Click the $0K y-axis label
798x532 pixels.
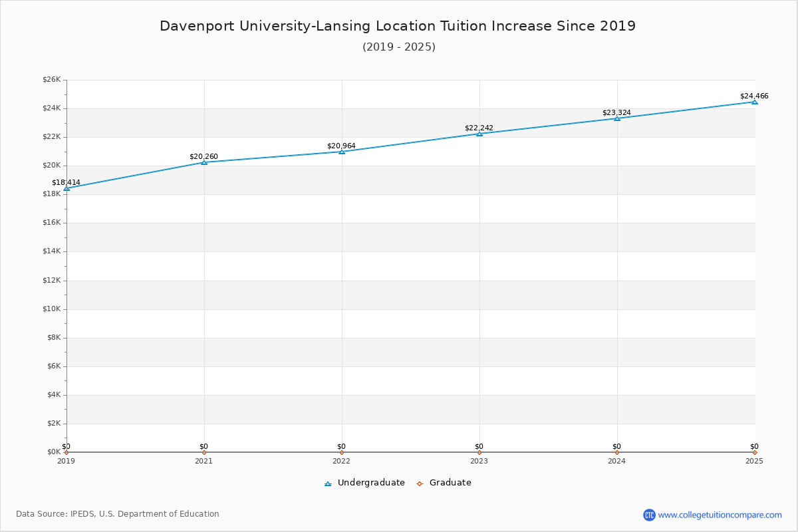54,452
